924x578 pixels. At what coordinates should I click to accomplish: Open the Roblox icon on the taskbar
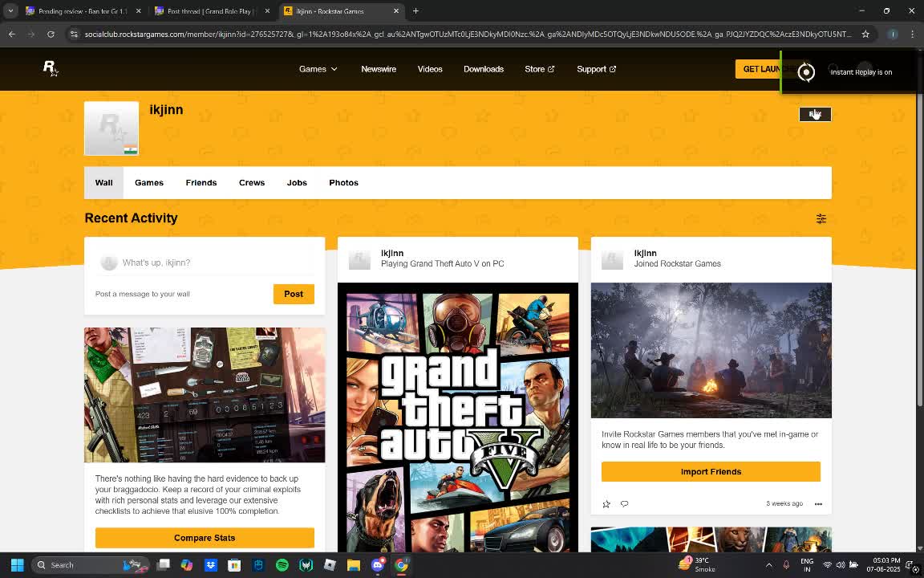(330, 565)
